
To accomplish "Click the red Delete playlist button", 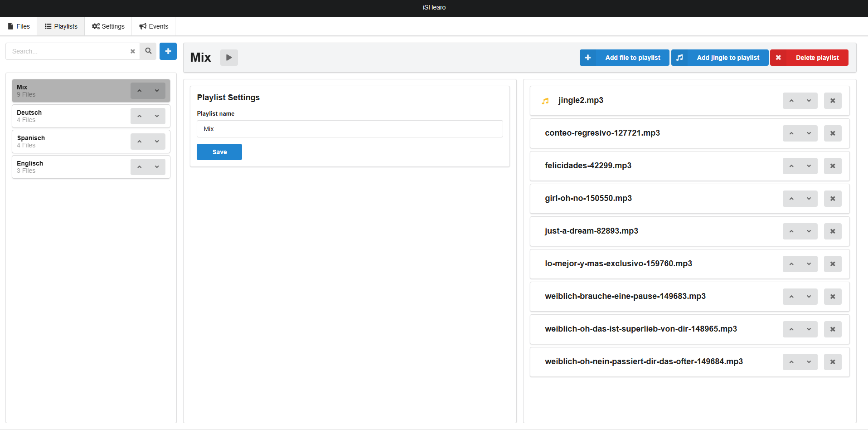I will pyautogui.click(x=809, y=58).
